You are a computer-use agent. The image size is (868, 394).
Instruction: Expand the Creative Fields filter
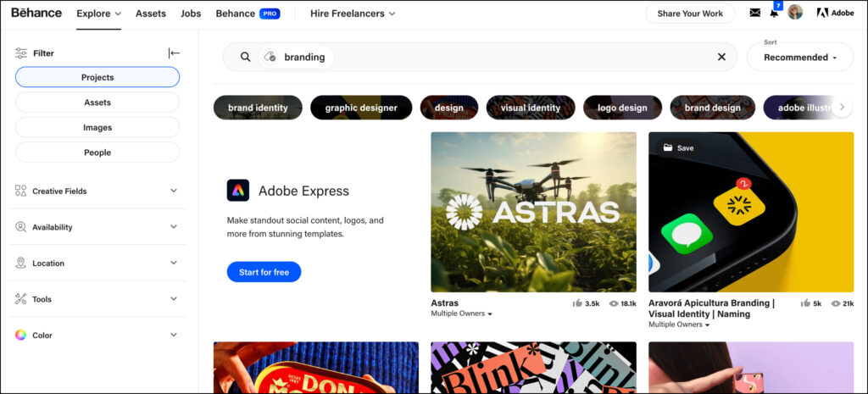click(x=97, y=191)
